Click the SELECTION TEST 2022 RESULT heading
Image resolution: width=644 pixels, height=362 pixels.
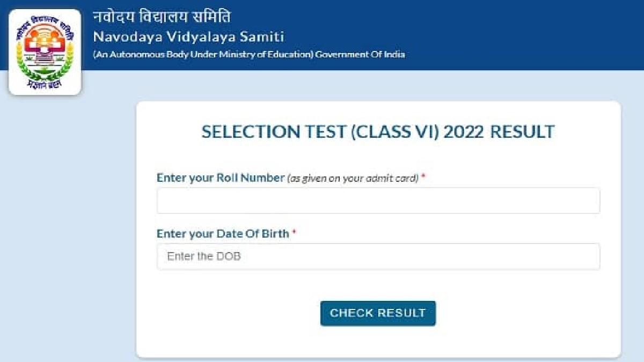tap(378, 131)
